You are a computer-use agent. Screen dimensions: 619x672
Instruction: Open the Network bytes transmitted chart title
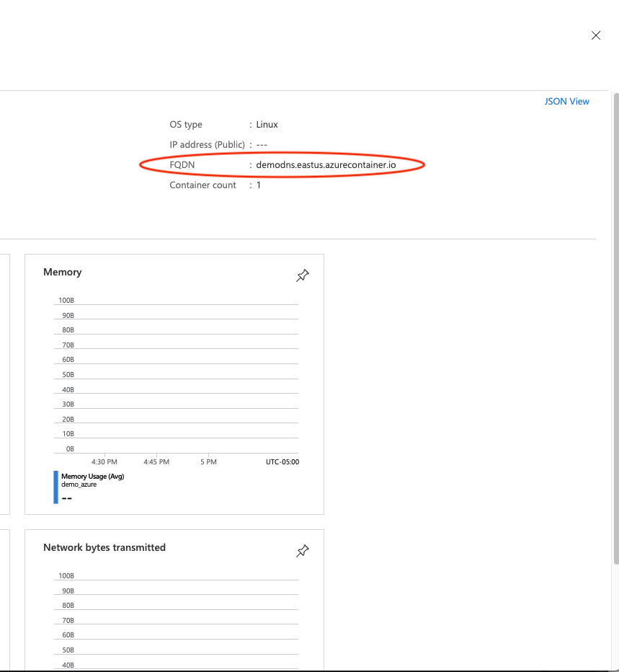point(104,547)
